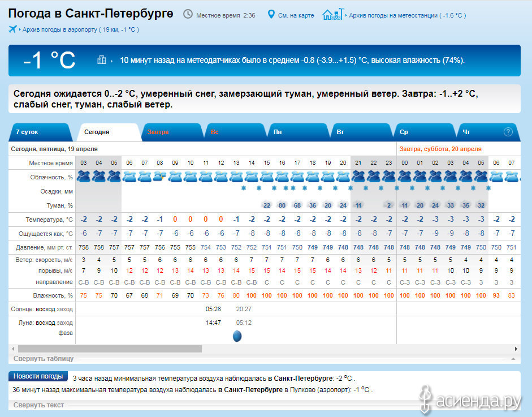Click 'фаза' moon row label
This screenshot has width=532, height=417.
pos(66,333)
